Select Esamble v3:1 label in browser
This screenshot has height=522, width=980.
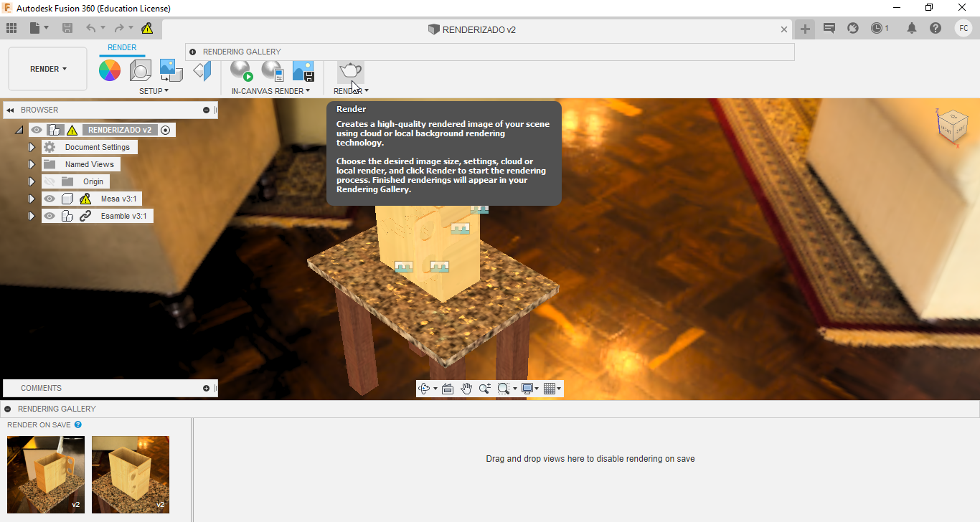tap(123, 216)
